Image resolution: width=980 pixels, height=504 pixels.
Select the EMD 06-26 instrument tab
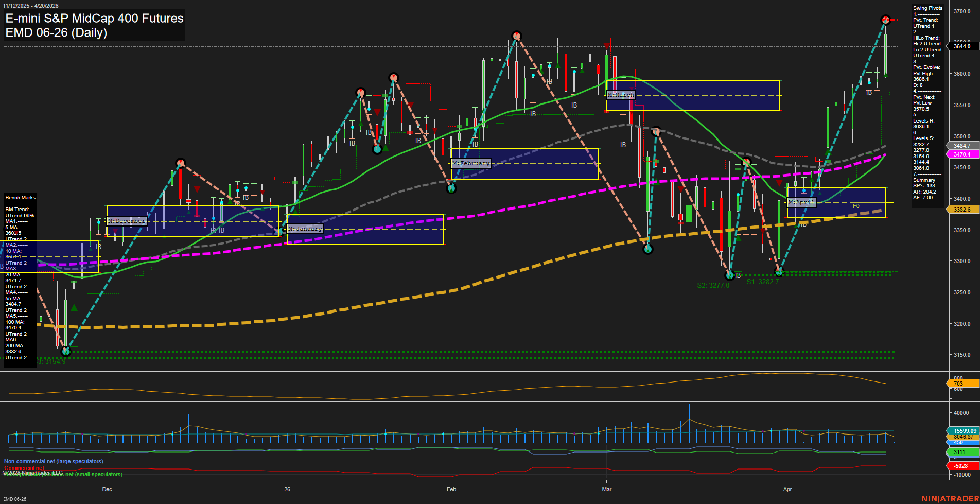coord(15,499)
